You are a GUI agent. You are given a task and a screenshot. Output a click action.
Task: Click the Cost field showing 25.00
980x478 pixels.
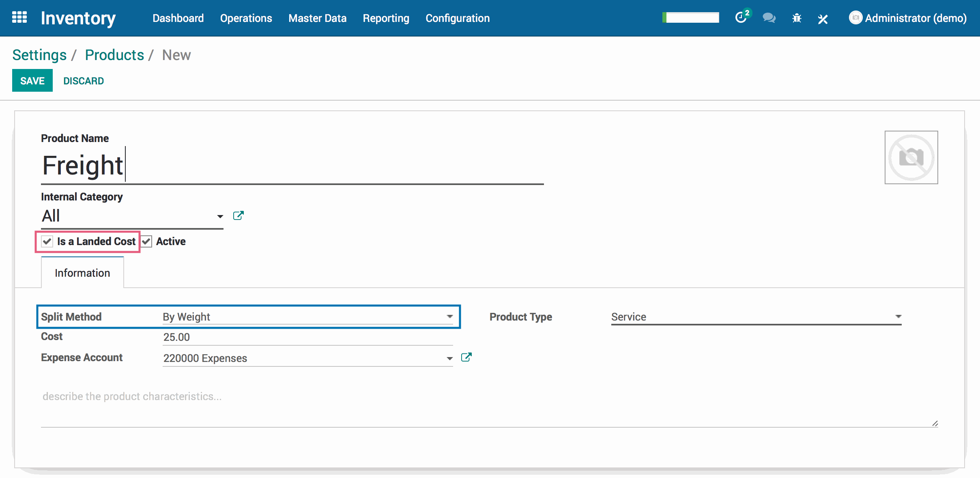[308, 337]
